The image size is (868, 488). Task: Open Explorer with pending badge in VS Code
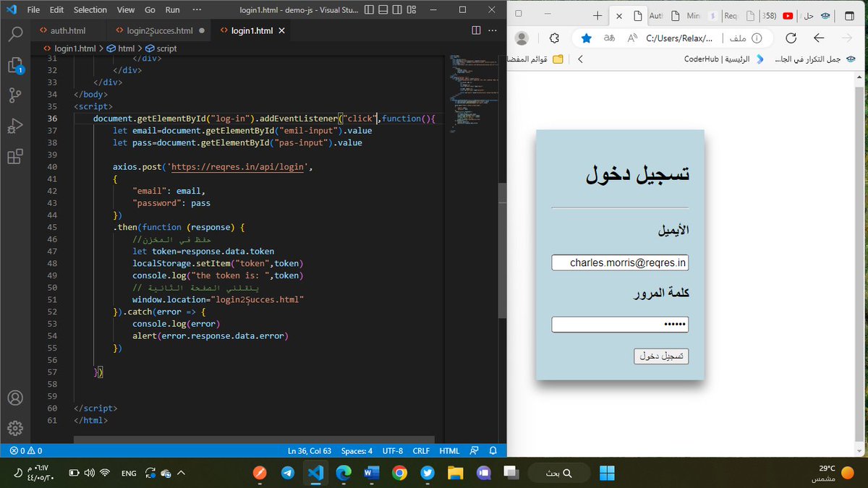point(15,65)
